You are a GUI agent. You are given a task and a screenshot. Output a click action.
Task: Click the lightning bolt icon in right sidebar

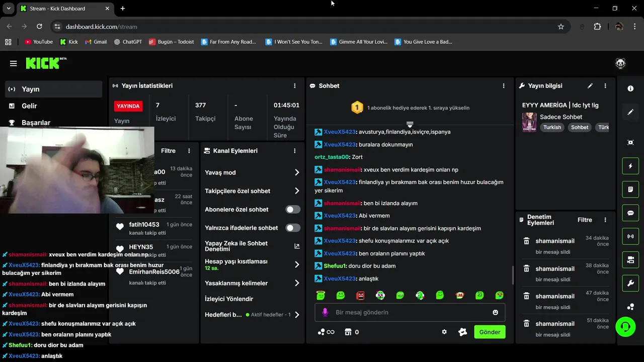[630, 166]
